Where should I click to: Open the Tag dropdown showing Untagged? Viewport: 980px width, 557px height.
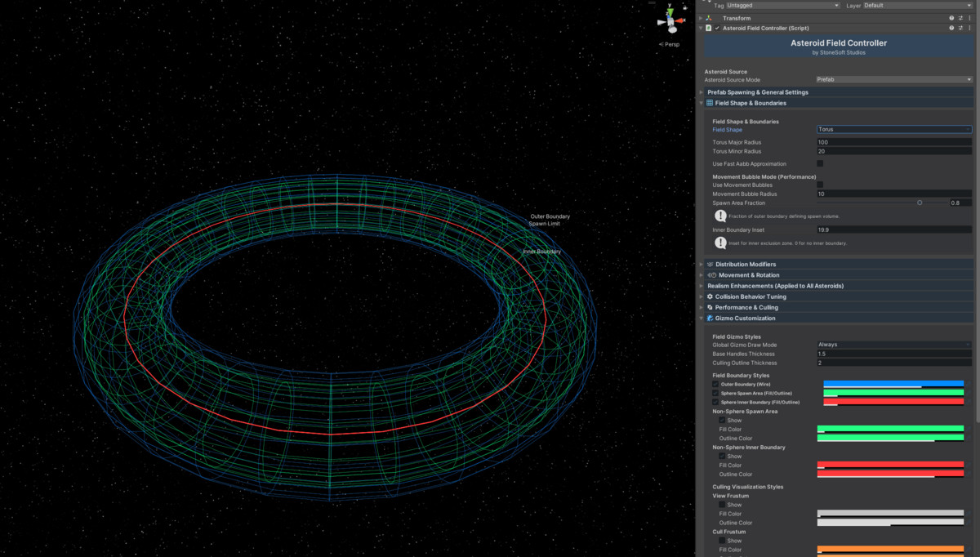click(x=783, y=6)
